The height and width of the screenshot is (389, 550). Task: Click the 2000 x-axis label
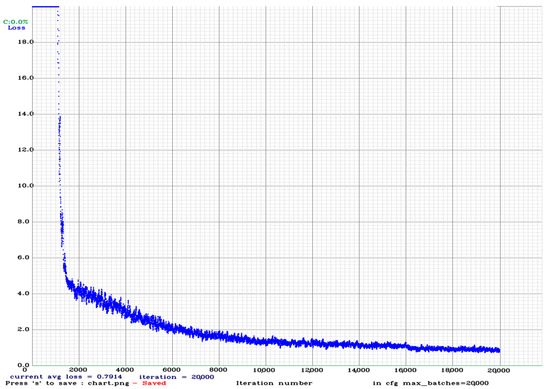[x=78, y=370]
